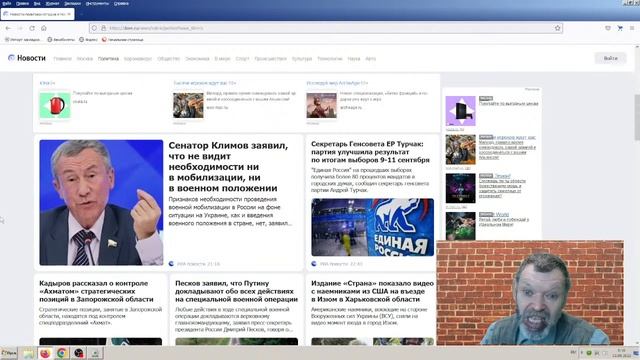Viewport: 640px width, 360px height.
Task: Select the Экономика news section
Action: pos(197,59)
